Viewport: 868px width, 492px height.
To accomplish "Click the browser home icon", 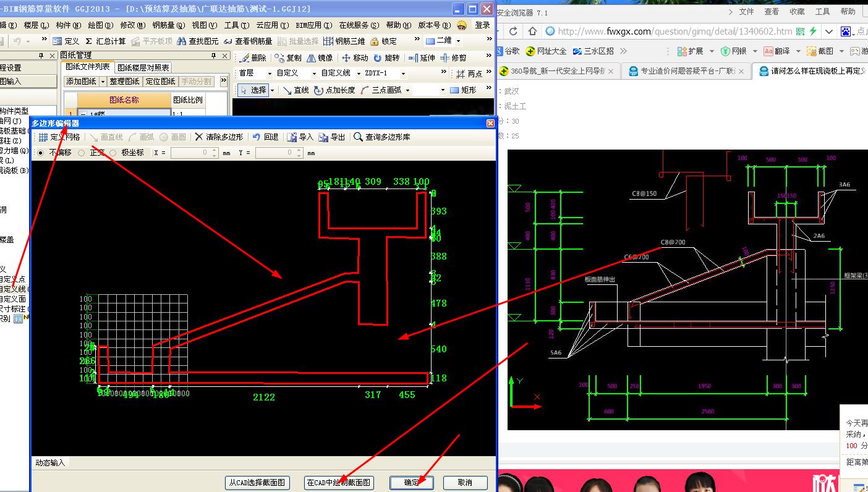I will pos(532,31).
